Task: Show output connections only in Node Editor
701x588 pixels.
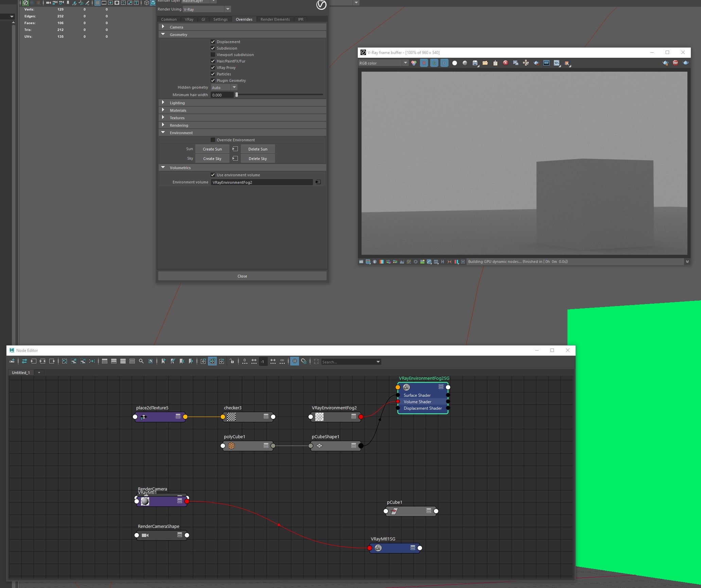Action: pos(52,361)
